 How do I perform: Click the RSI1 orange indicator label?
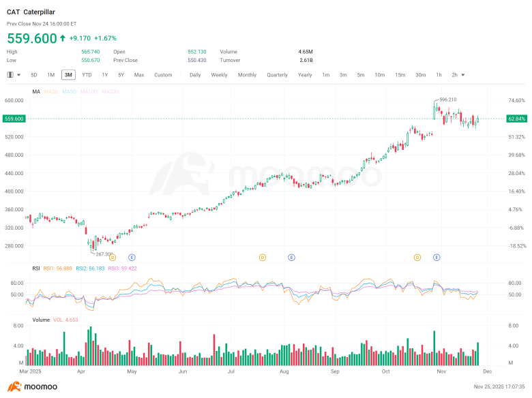(x=58, y=269)
